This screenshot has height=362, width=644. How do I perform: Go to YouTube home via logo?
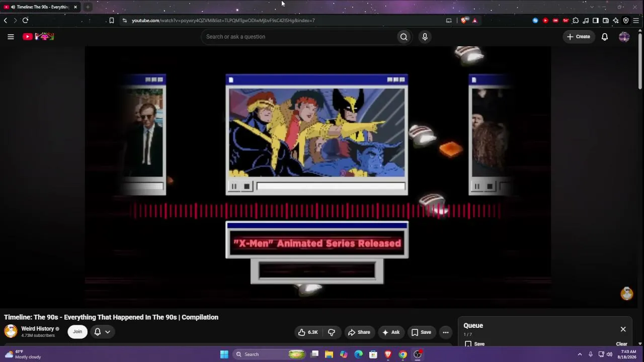point(38,37)
